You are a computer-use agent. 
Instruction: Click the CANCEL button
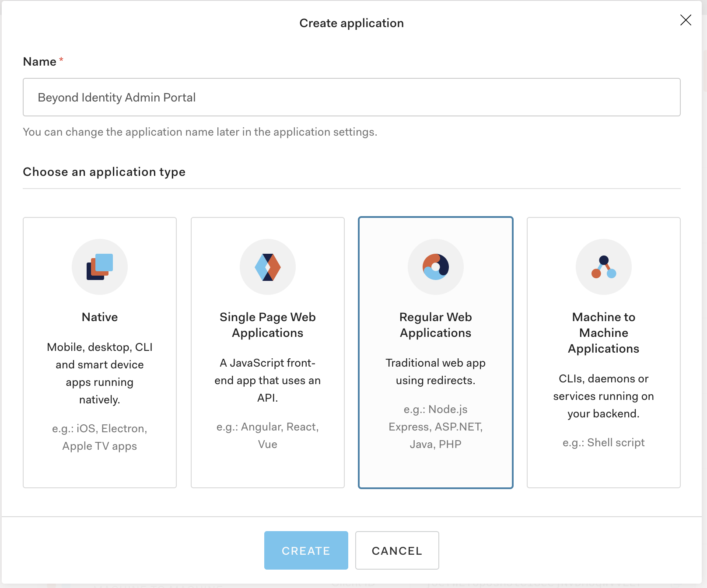(397, 550)
